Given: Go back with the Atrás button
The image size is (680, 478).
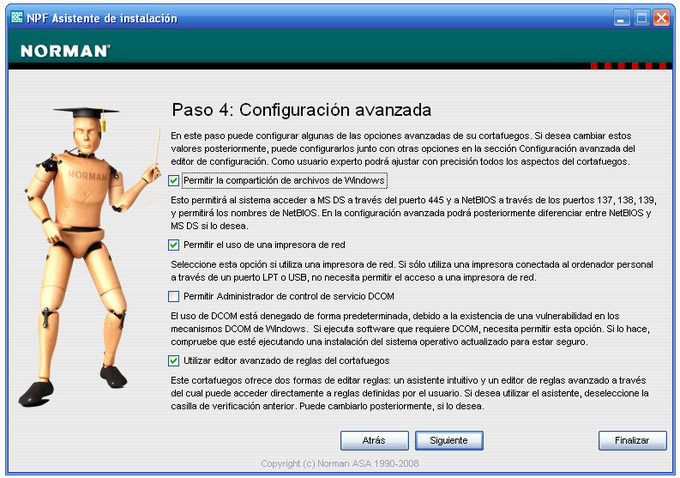Looking at the screenshot, I should coord(374,441).
